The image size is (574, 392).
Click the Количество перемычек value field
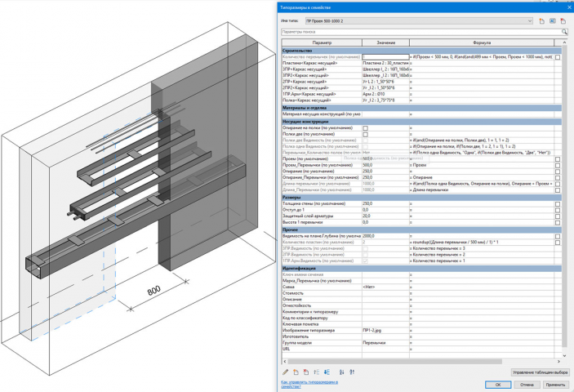pos(385,56)
